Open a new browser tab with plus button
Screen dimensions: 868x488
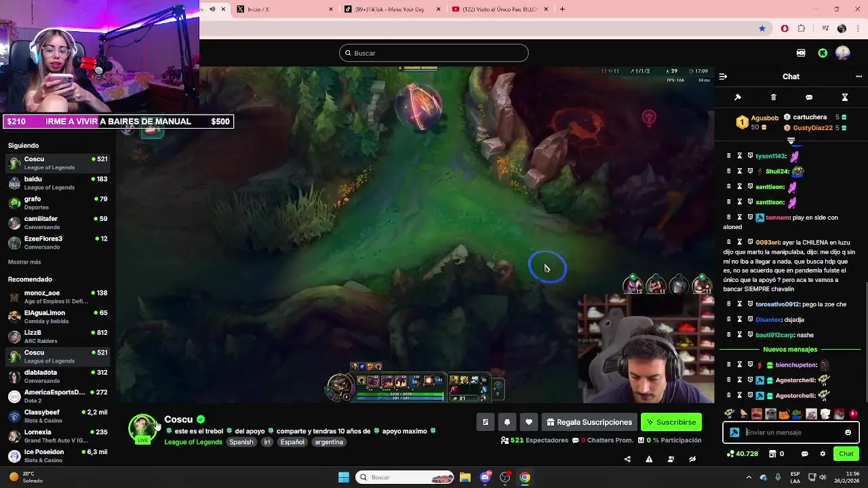pyautogui.click(x=562, y=9)
